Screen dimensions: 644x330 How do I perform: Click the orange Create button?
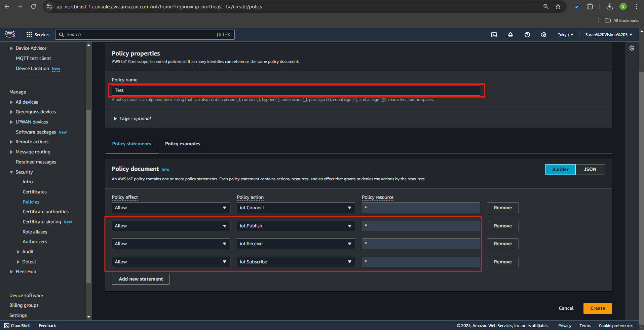597,308
